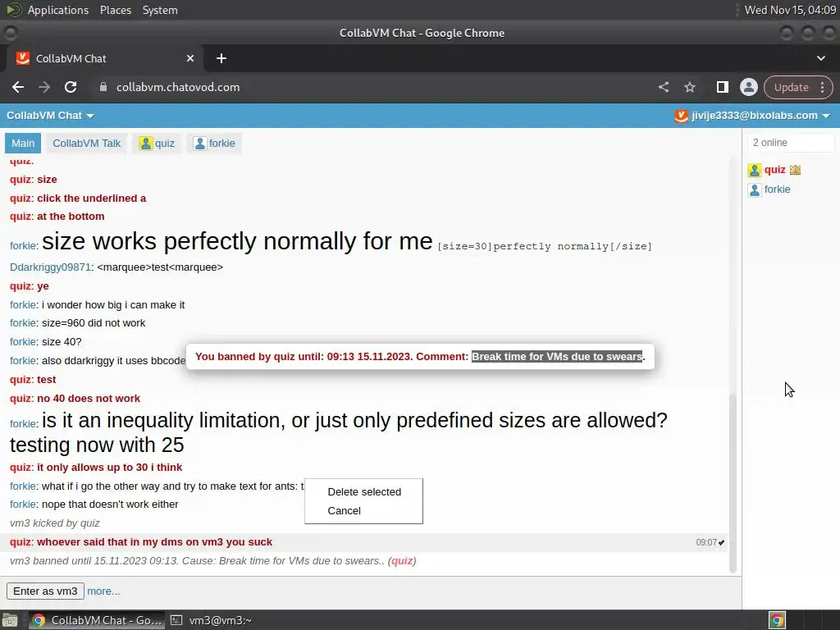Click the CollabVM Chat taskbar button

[97, 620]
